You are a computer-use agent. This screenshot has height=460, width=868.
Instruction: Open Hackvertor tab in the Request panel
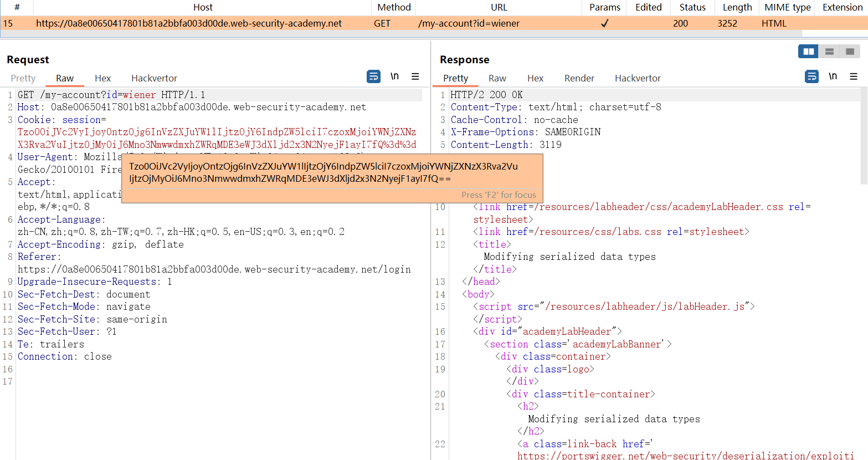pos(154,78)
